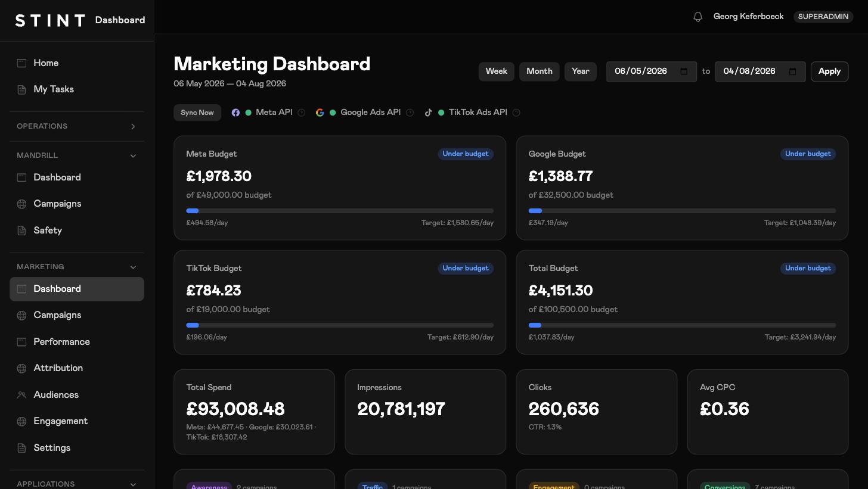Screen dimensions: 868x489
Task: Click the Total Budget Under budget badge
Action: [808, 268]
